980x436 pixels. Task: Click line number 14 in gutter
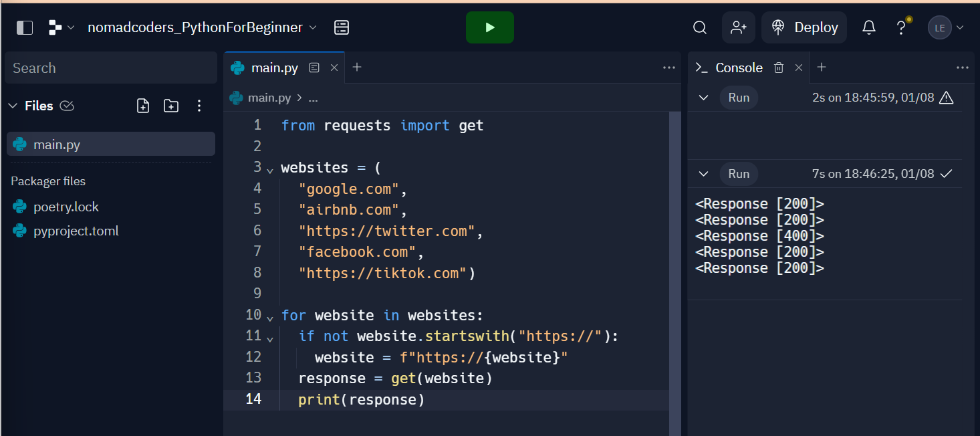pyautogui.click(x=253, y=399)
